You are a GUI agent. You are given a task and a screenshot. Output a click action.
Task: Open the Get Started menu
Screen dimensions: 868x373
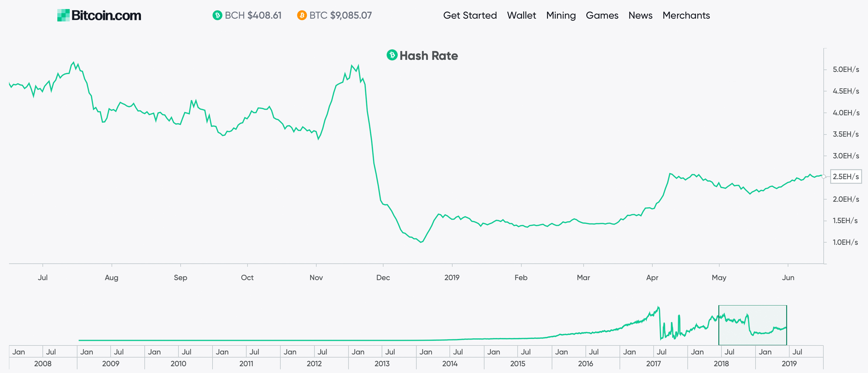(470, 15)
